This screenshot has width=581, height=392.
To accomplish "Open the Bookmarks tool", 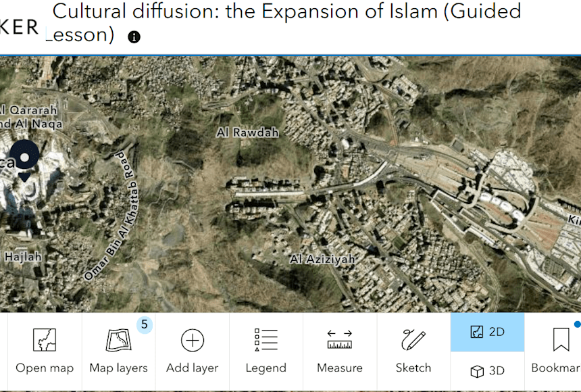I will (x=554, y=351).
